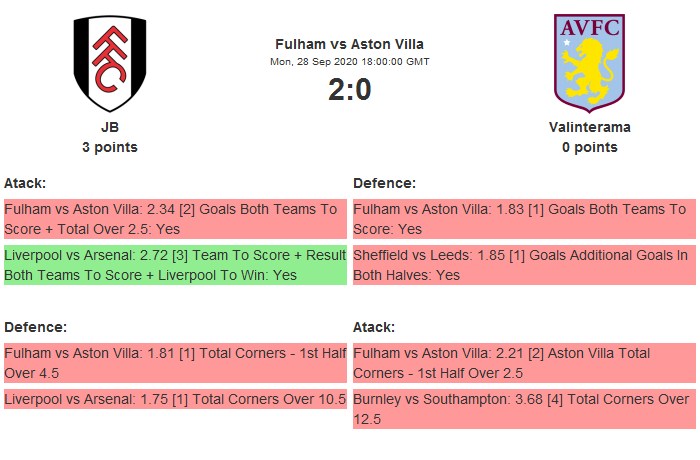The width and height of the screenshot is (700, 460).
Task: Click Valinterama's 0 points total
Action: (589, 147)
